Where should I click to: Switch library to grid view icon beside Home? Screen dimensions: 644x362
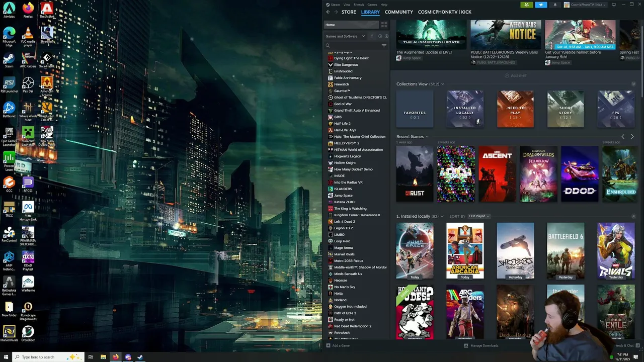384,25
